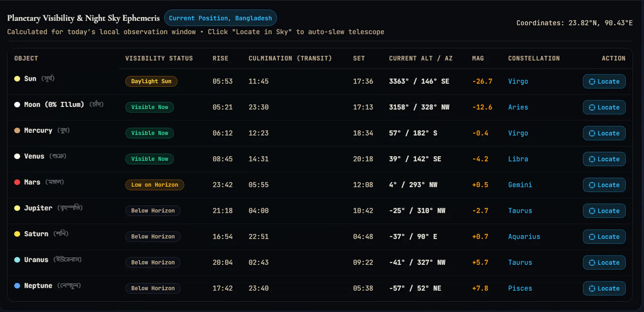Click Below Horizon badge in Jupiter row
Viewport: 644px width, 312px height.
[x=153, y=211]
